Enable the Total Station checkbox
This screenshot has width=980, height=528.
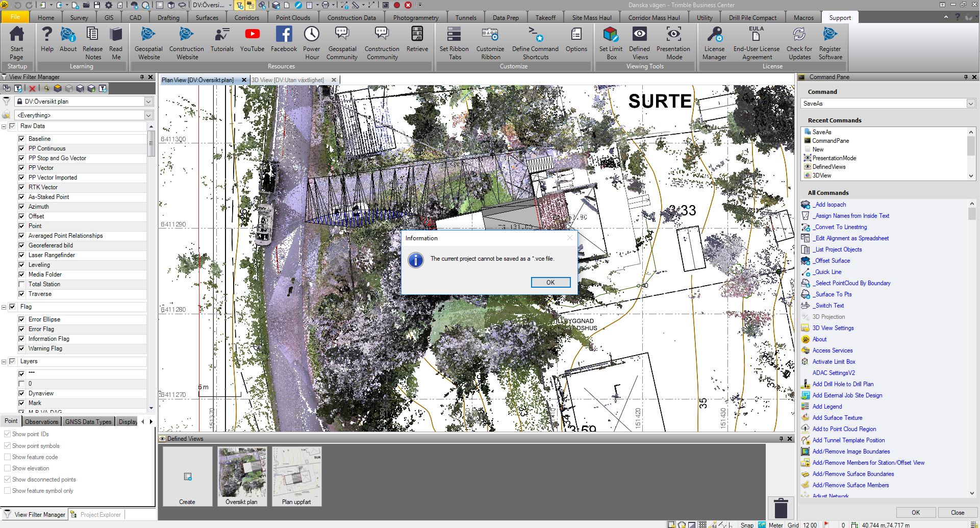tap(21, 284)
